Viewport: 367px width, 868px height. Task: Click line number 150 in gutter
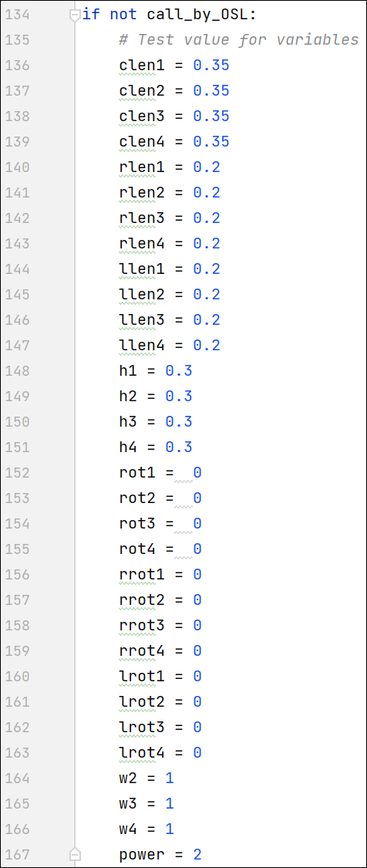[17, 422]
